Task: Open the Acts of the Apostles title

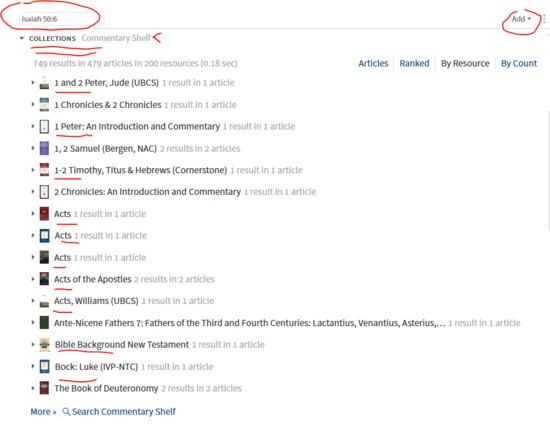Action: [93, 279]
